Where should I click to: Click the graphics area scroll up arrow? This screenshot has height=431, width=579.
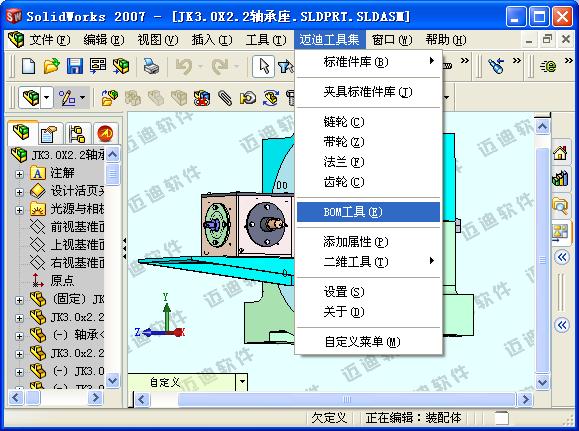click(x=542, y=126)
